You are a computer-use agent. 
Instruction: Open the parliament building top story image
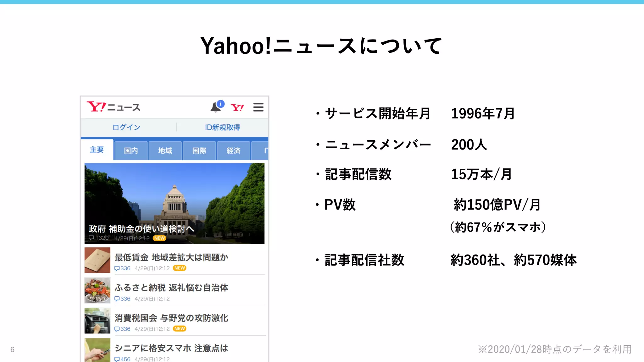pos(175,203)
